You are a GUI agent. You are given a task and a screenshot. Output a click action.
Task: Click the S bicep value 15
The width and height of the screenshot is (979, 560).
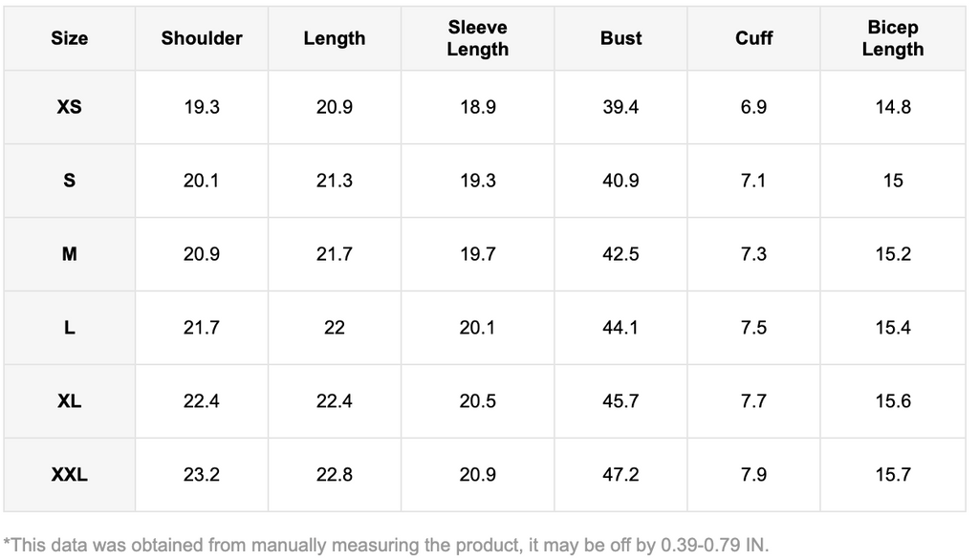coord(892,181)
